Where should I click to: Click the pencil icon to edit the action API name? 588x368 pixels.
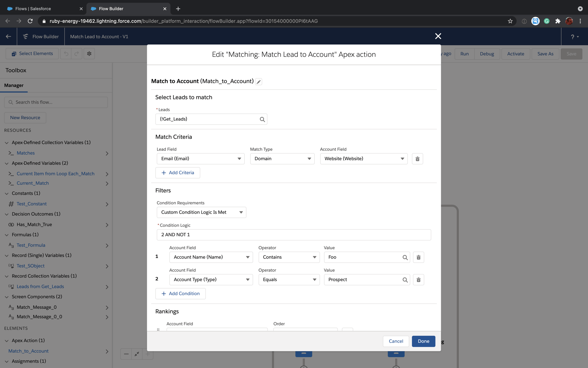pos(259,81)
